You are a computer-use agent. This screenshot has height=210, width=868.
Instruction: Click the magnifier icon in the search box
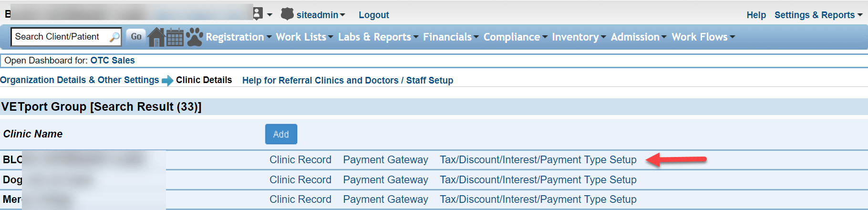click(114, 37)
